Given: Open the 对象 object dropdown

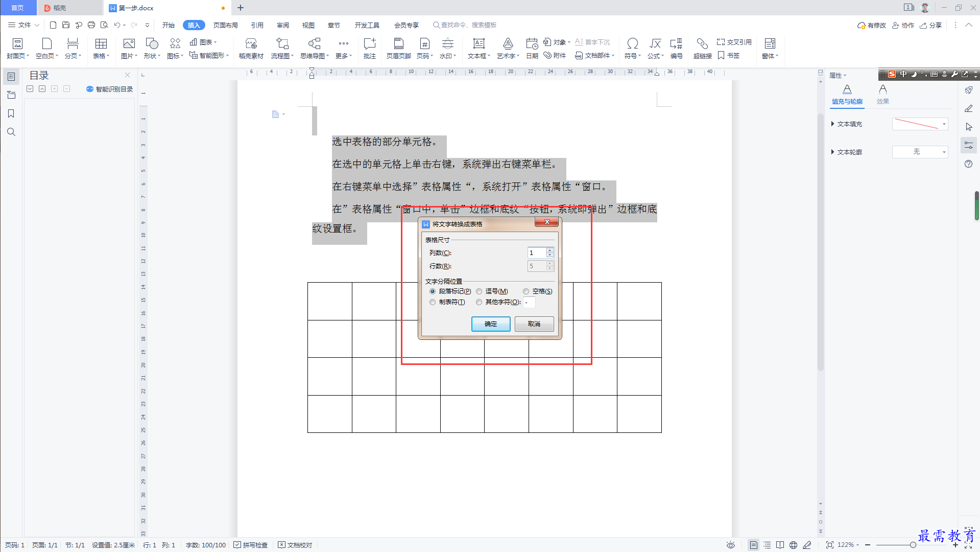Looking at the screenshot, I should pos(557,42).
